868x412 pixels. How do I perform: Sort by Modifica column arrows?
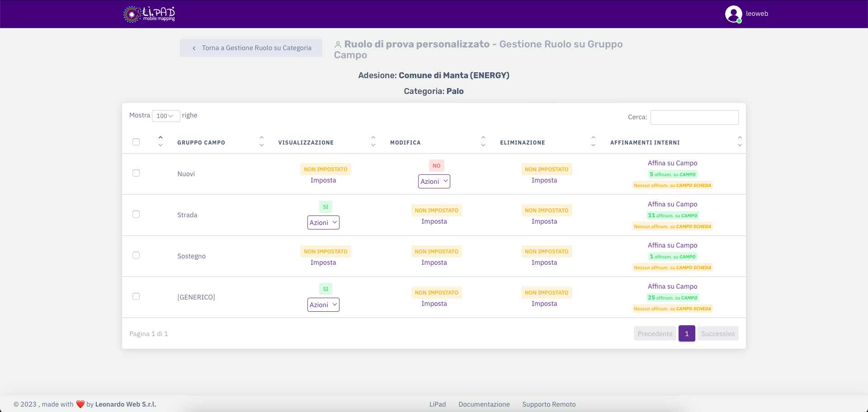coord(483,142)
